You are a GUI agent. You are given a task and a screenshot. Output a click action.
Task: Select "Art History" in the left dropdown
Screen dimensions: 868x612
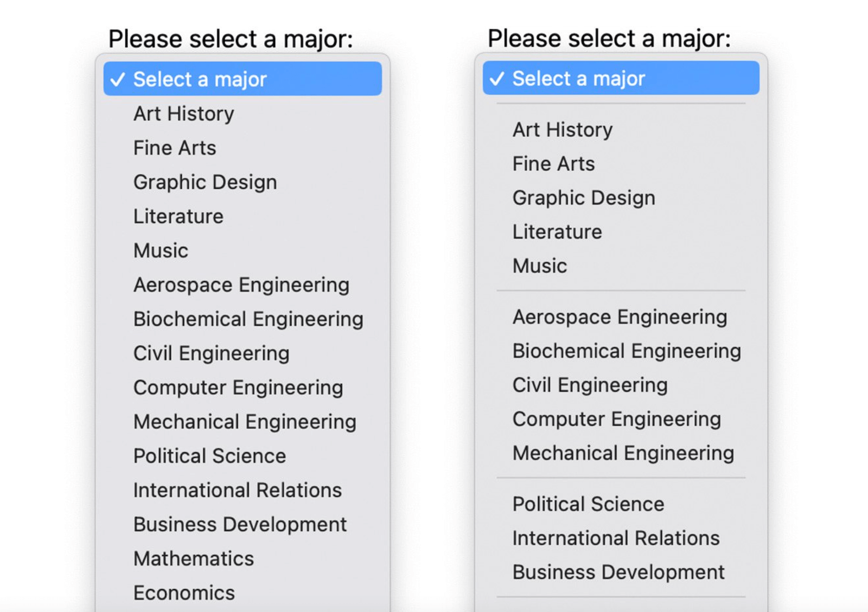[x=183, y=113]
